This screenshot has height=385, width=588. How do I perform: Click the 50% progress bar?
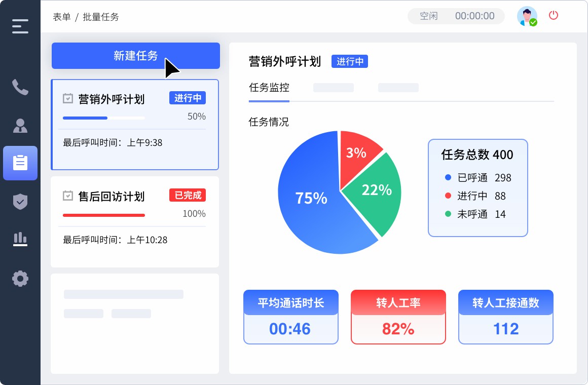click(x=104, y=118)
